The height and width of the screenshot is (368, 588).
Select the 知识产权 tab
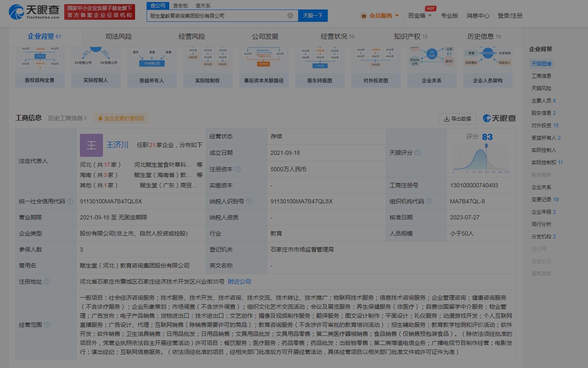pos(411,36)
